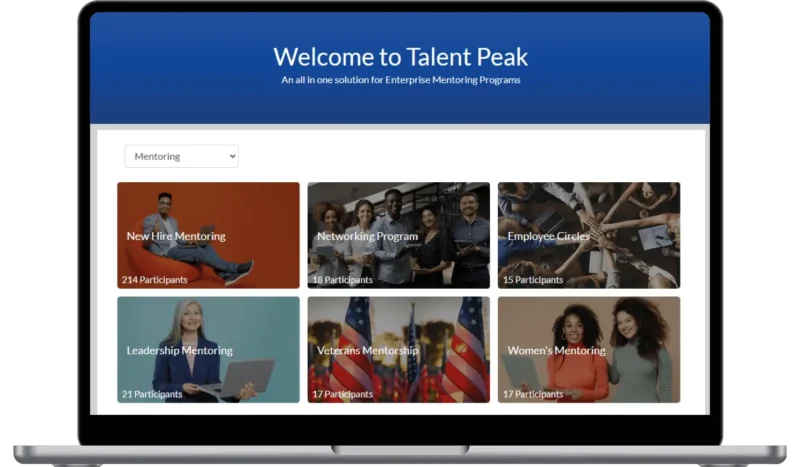Click '17 Participants' on Veterans Mentorship card
Viewport: 800px width, 467px height.
coord(342,394)
